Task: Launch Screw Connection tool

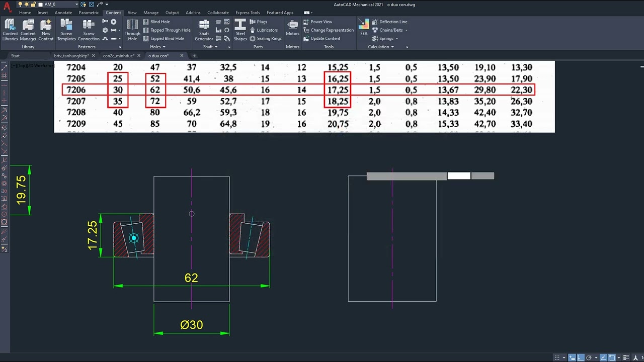Action: (x=89, y=30)
